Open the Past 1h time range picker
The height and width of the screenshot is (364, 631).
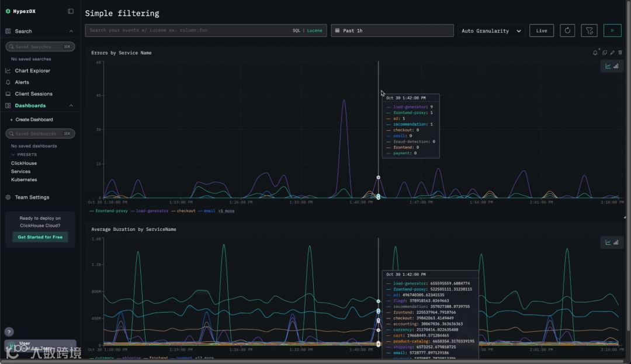[392, 30]
